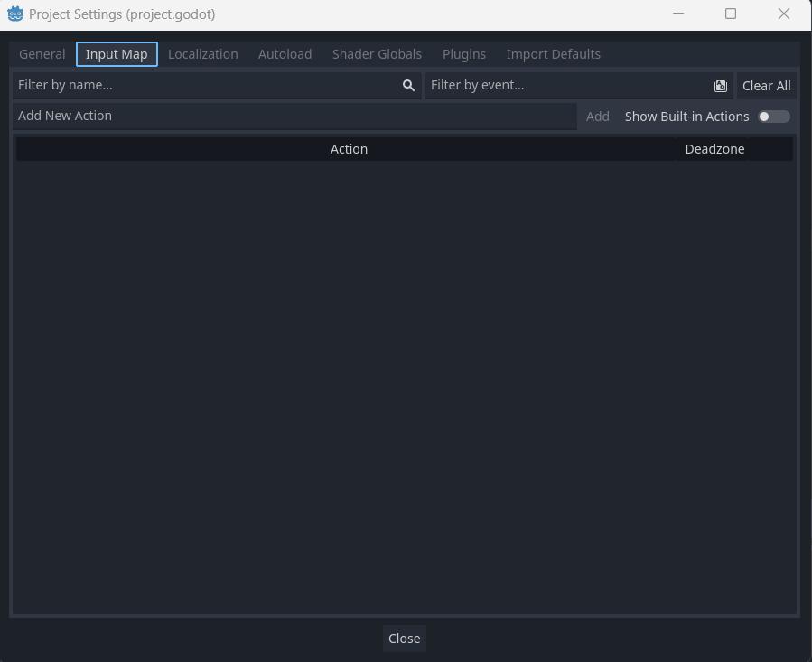Focus the Filter by name field
Screen dimensions: 812x662
tap(217, 86)
